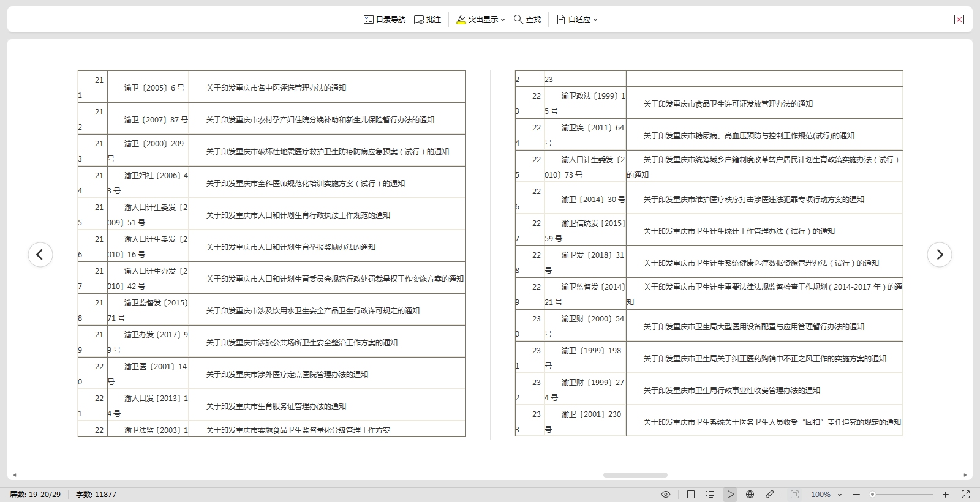Open the 自适应 layout dropdown
Image resolution: width=980 pixels, height=502 pixels.
(x=577, y=20)
